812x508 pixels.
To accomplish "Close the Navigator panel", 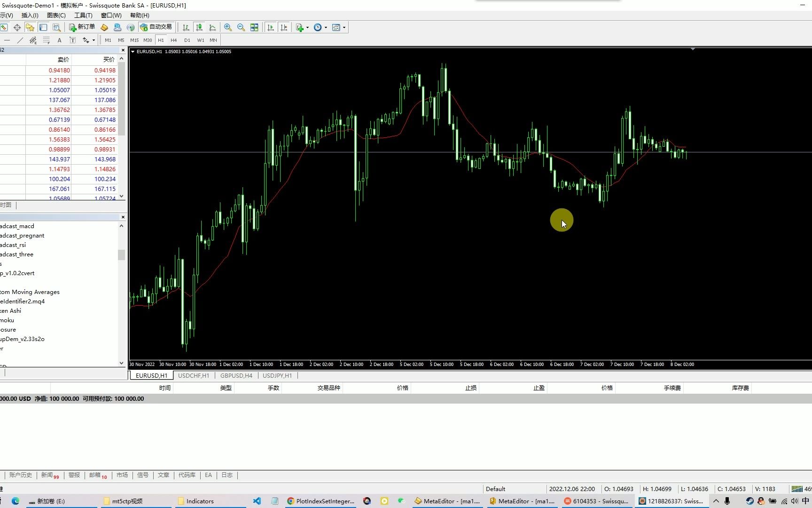I will pyautogui.click(x=123, y=217).
